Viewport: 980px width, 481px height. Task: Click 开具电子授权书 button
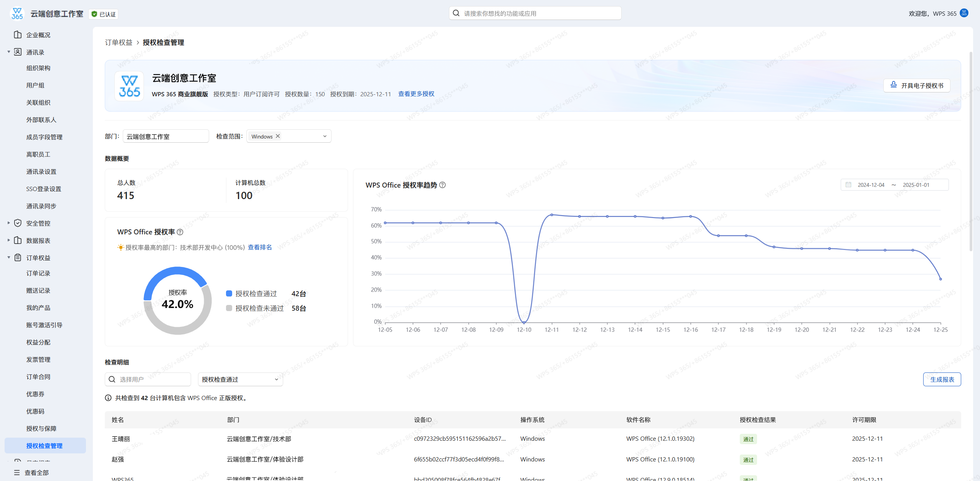click(x=917, y=85)
